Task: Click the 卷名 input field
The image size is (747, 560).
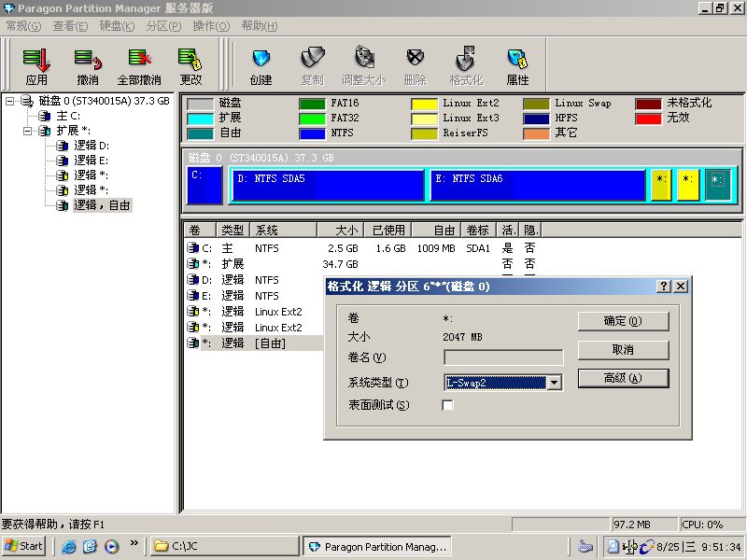Action: (503, 357)
